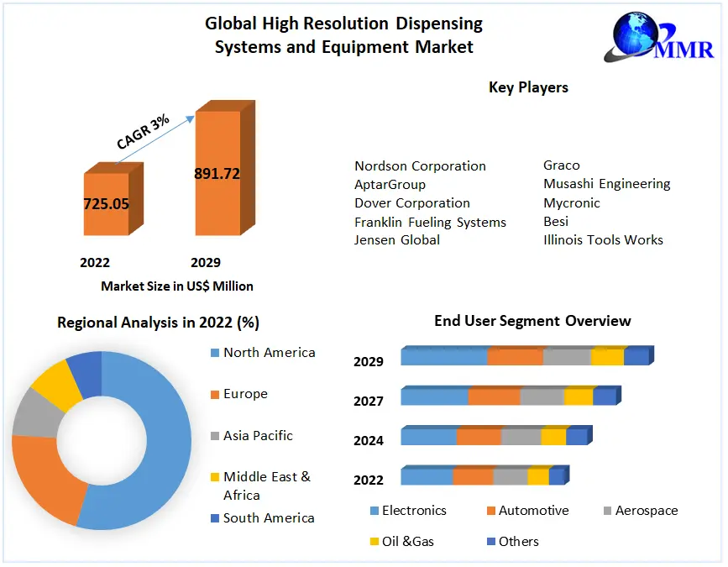Pick the Middle East & Africa legend square
The height and width of the screenshot is (567, 728).
pos(215,478)
